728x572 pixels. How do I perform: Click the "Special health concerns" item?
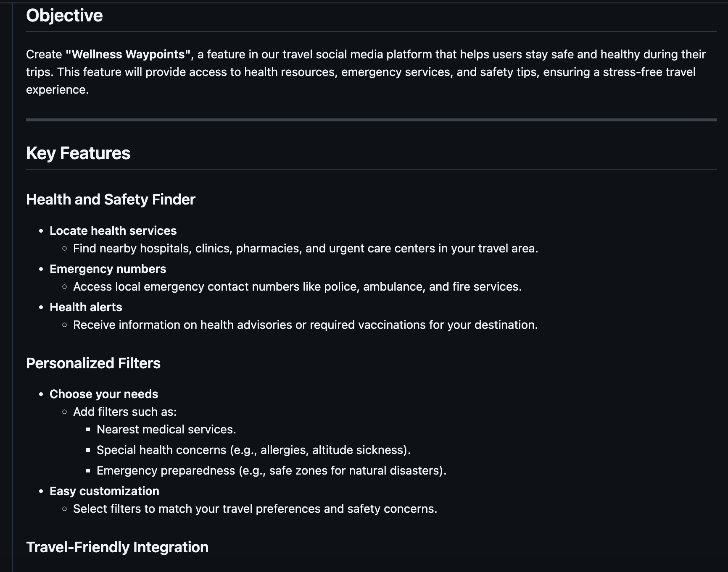253,450
